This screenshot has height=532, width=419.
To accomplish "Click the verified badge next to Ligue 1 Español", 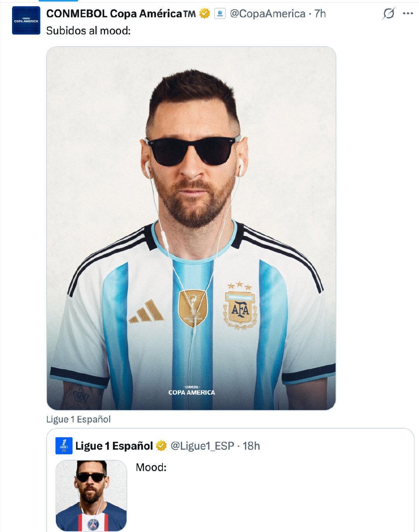I will coord(161,446).
